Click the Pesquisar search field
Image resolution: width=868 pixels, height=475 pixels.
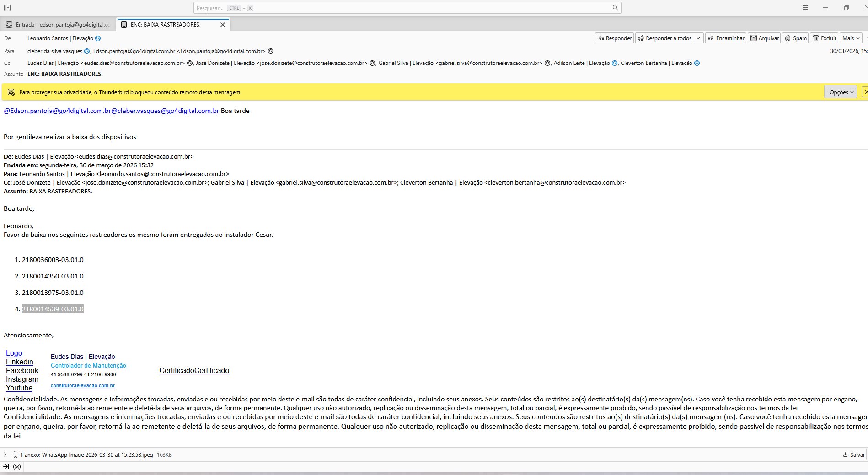point(402,8)
